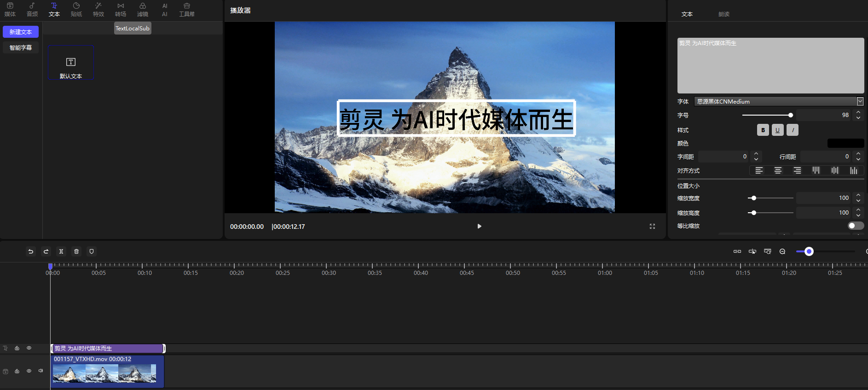Viewport: 868px width, 390px height.
Task: Decrease 行间距 line spacing with down arrow
Action: click(x=858, y=159)
